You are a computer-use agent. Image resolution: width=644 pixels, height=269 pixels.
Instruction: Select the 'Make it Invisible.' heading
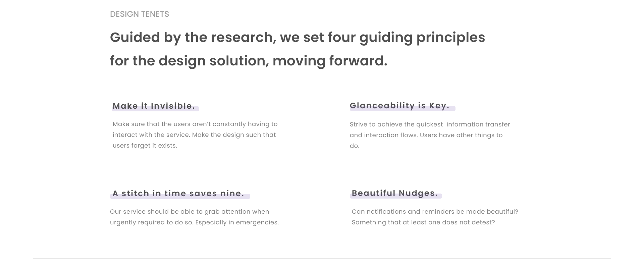(154, 106)
